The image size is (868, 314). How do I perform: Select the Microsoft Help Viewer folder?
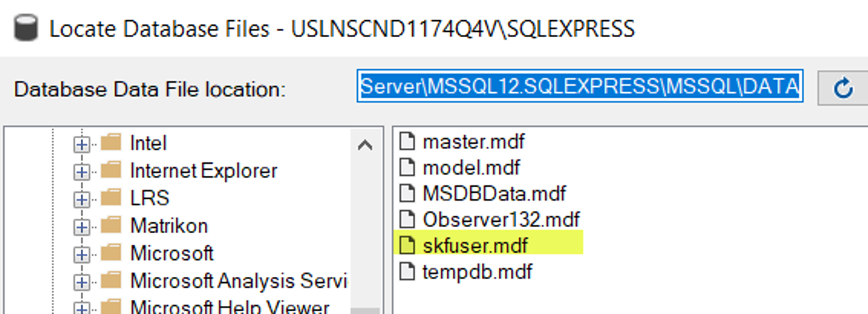coord(229,307)
